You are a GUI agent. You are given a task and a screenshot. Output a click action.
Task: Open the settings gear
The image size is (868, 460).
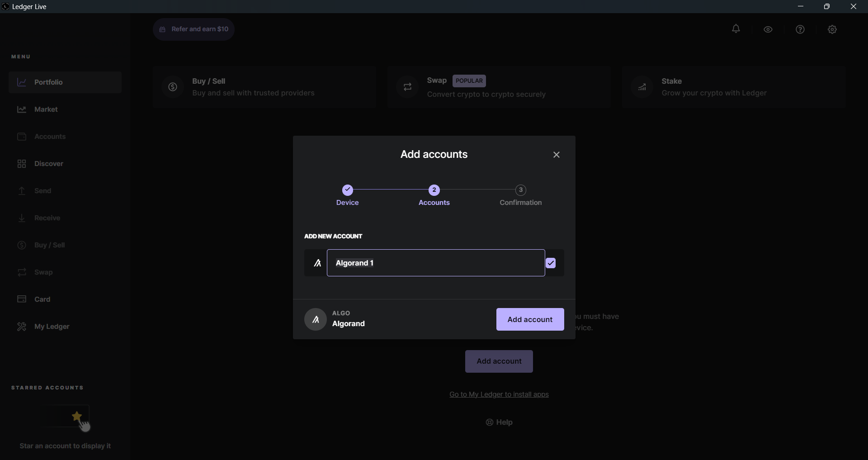[832, 29]
